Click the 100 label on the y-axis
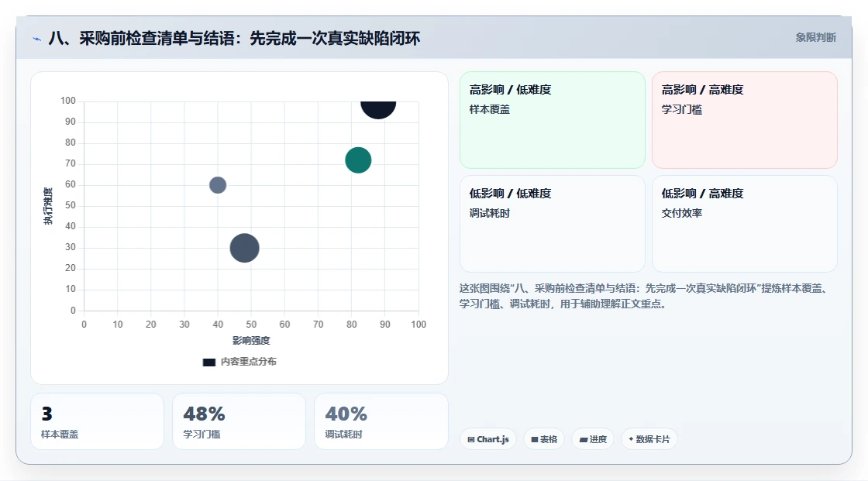Image resolution: width=868 pixels, height=481 pixels. point(68,101)
